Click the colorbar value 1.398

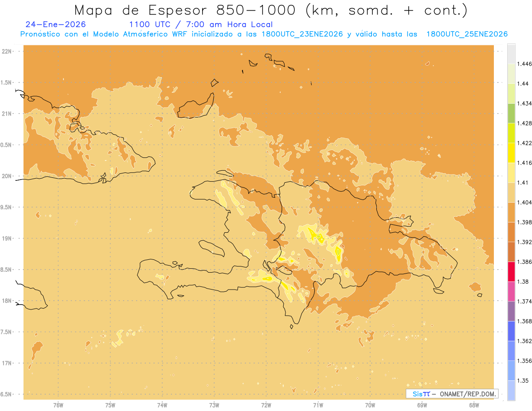[x=525, y=222]
